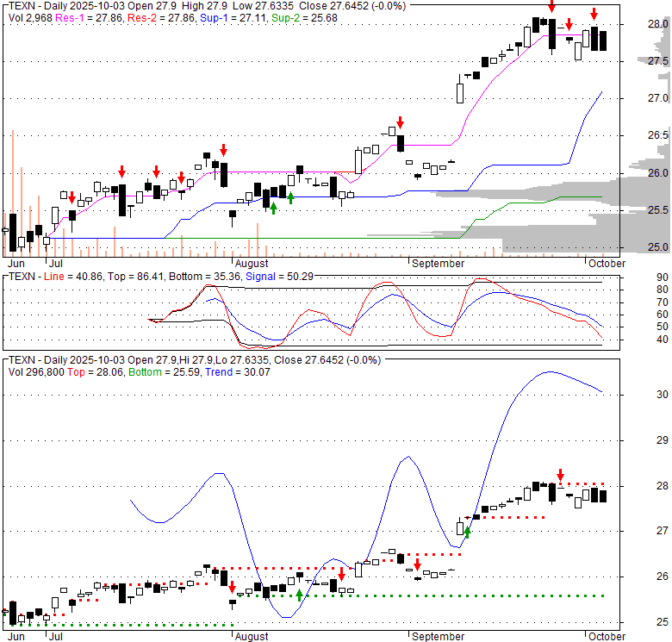This screenshot has height=642, width=672.
Task: Click the 27 price axis label on bottom chart
Action: [663, 531]
